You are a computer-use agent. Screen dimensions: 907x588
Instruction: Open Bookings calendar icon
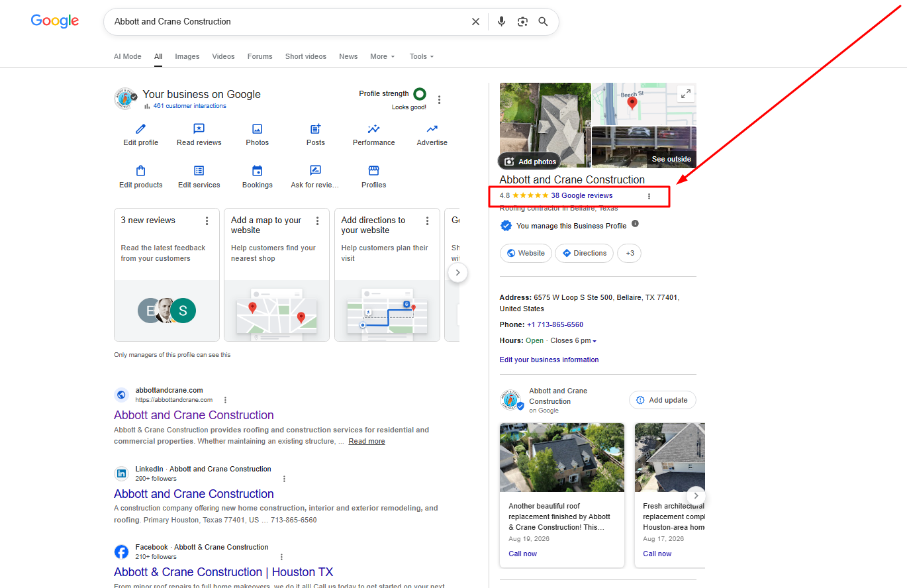coord(257,171)
